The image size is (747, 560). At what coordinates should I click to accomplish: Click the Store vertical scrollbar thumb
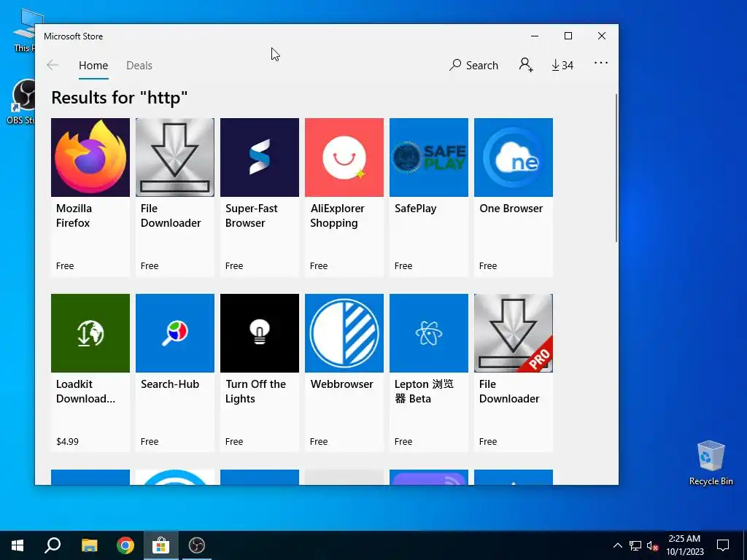point(616,168)
